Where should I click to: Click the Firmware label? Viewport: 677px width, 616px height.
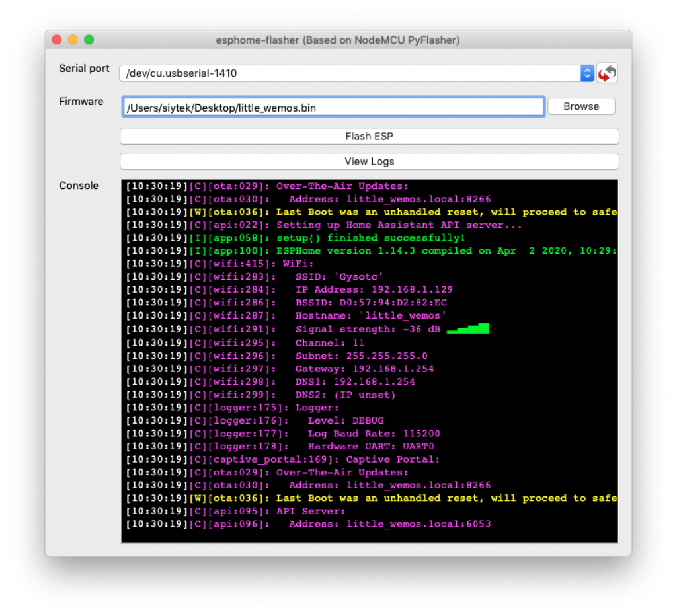tap(81, 101)
